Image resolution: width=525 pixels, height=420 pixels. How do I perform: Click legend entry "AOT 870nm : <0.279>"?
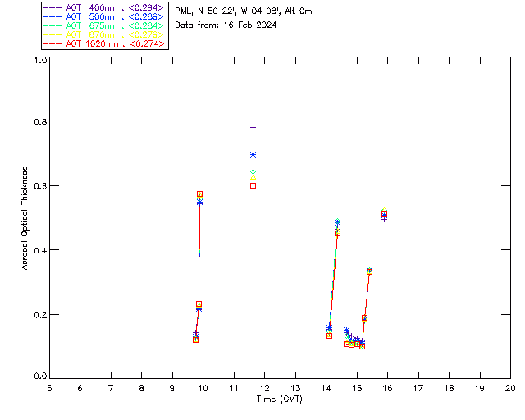(103, 34)
